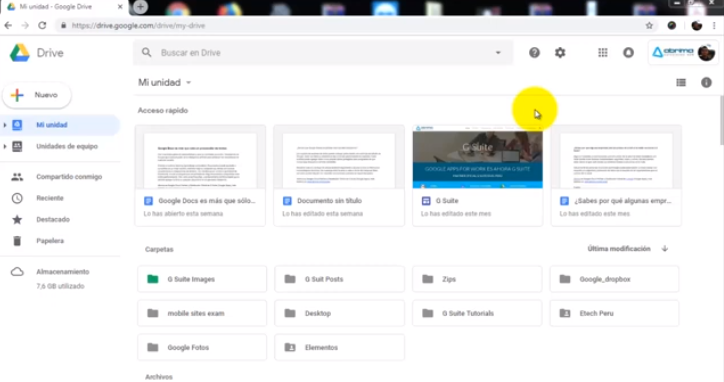
Task: Open Drive settings gear
Action: (560, 53)
